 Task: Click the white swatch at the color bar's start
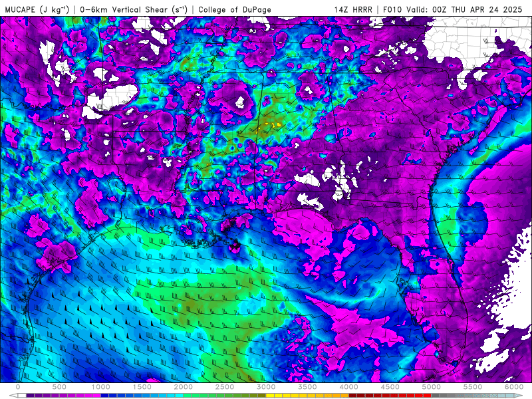pyautogui.click(x=22, y=396)
